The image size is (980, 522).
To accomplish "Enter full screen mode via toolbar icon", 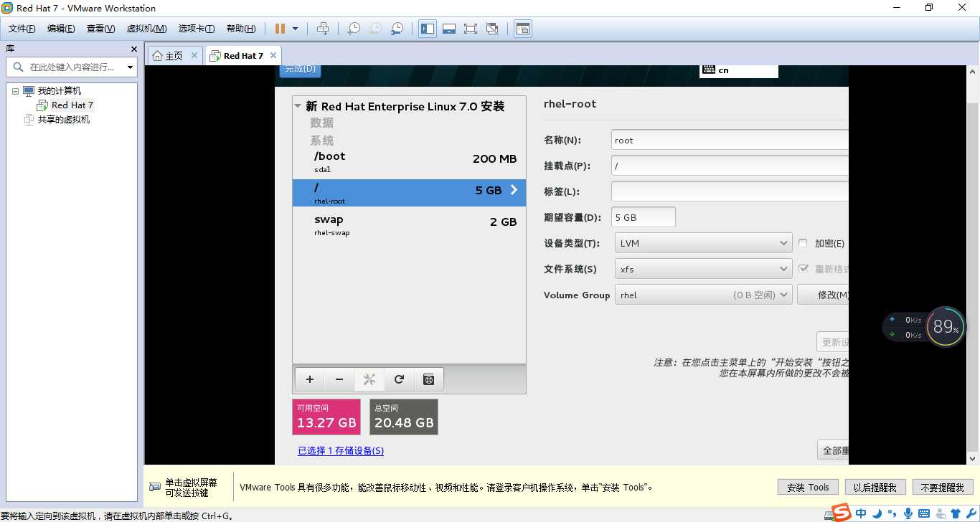I will (471, 29).
